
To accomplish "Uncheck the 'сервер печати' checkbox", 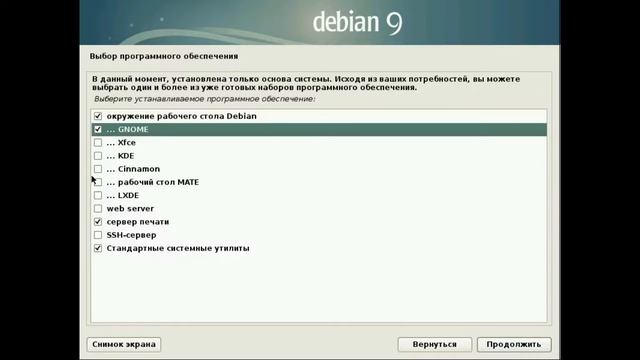I will coord(98,222).
